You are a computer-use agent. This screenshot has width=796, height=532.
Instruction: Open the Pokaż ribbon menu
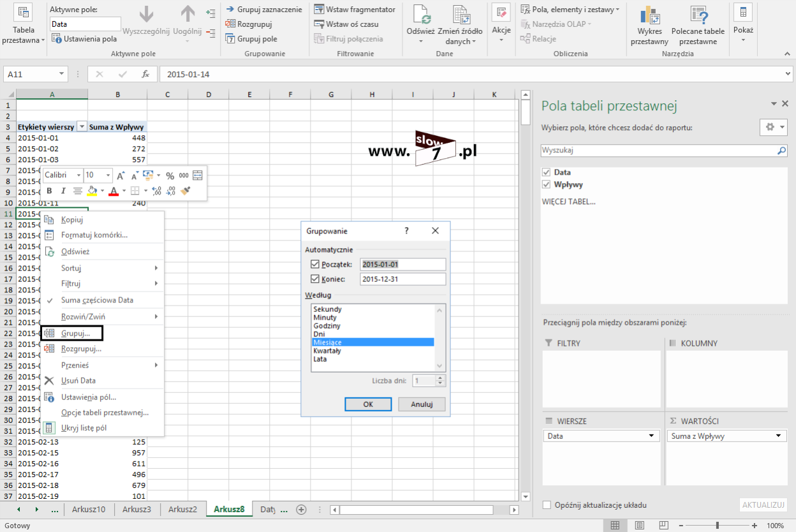(x=743, y=25)
